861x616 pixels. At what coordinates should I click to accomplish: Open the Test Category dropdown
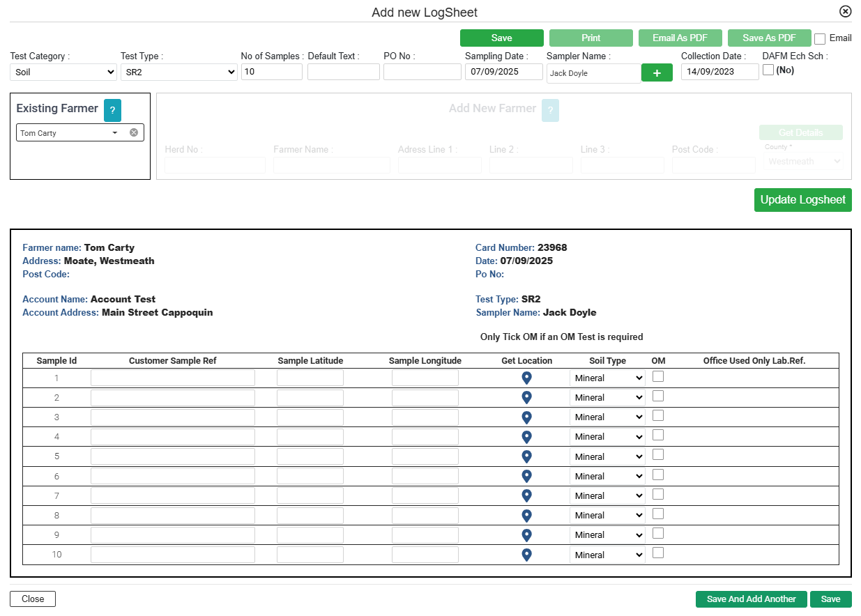[63, 72]
